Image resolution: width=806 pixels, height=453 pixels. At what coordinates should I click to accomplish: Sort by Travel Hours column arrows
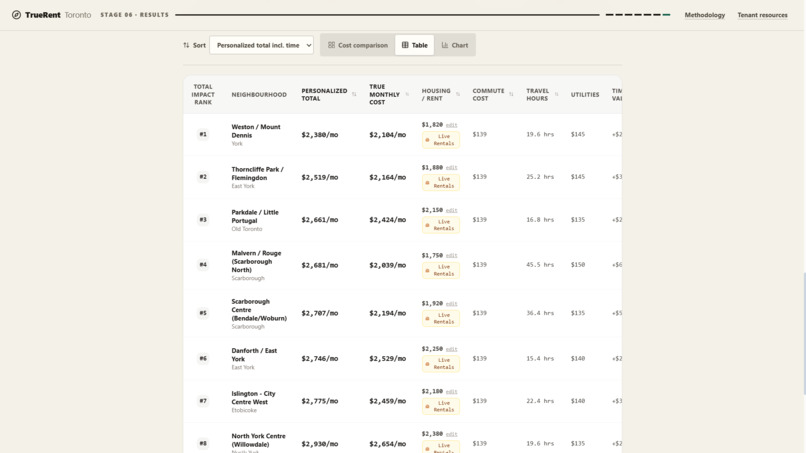tap(556, 95)
